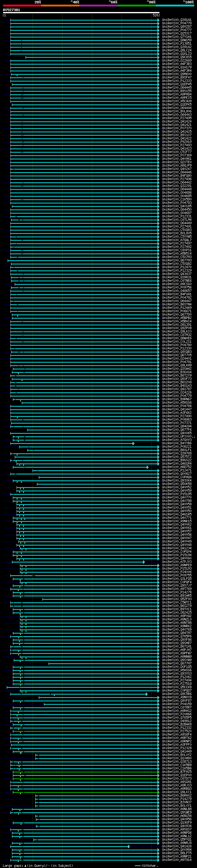
Task: Select label UniRef100_Q575T2
Action: pyautogui.click(x=177, y=457)
